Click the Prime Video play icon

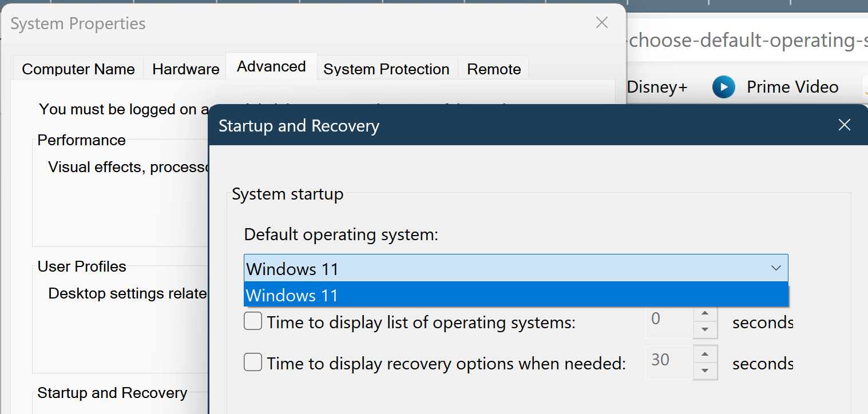point(723,87)
